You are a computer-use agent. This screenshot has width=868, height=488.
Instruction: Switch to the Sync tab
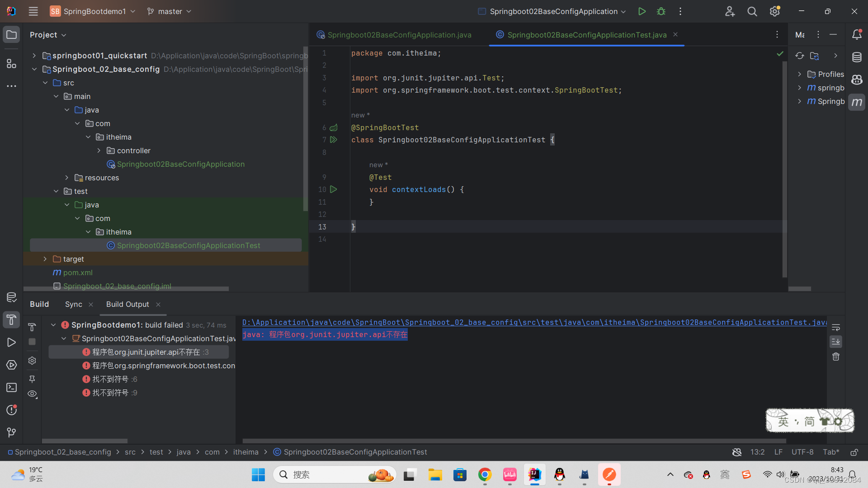point(73,304)
